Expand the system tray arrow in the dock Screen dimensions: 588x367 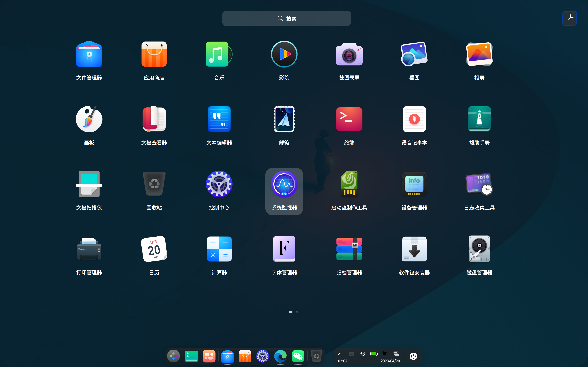click(x=340, y=354)
